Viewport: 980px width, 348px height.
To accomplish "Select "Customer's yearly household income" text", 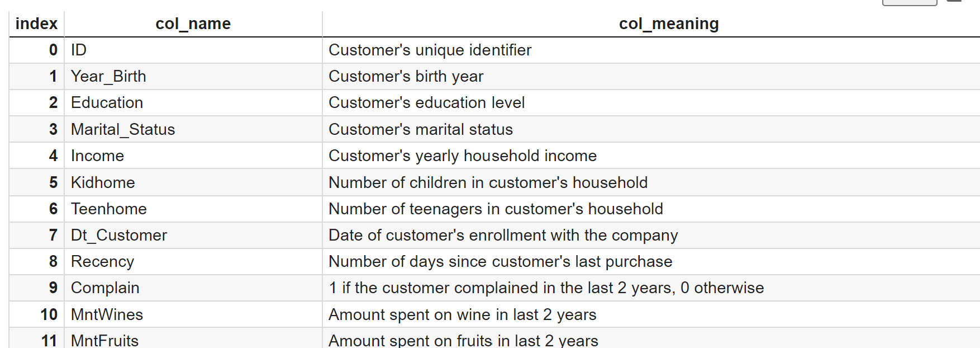I will (462, 156).
